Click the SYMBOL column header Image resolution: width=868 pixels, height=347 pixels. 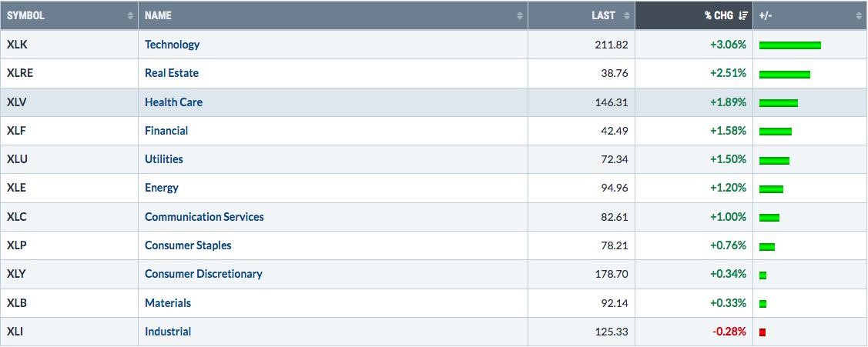click(69, 15)
